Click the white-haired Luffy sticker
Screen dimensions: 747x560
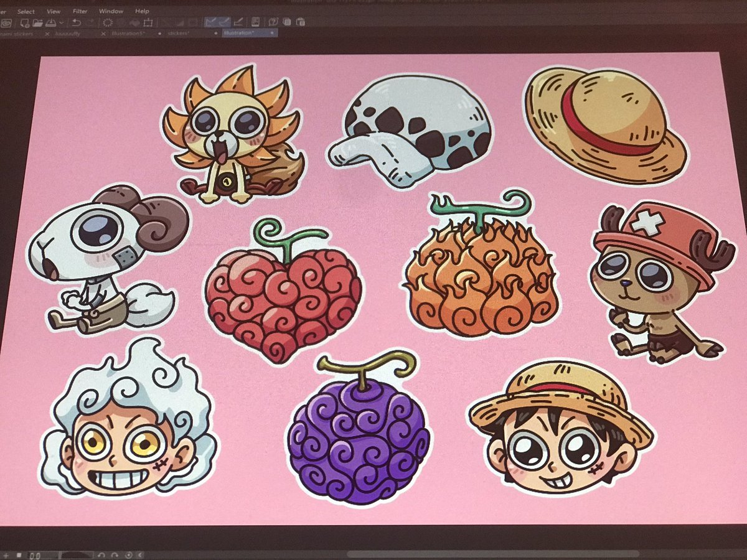tap(129, 418)
